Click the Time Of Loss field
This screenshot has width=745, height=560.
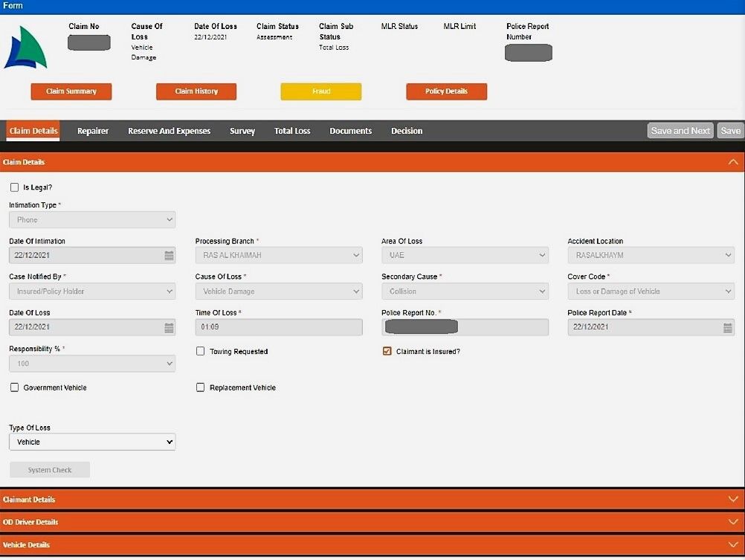[279, 327]
